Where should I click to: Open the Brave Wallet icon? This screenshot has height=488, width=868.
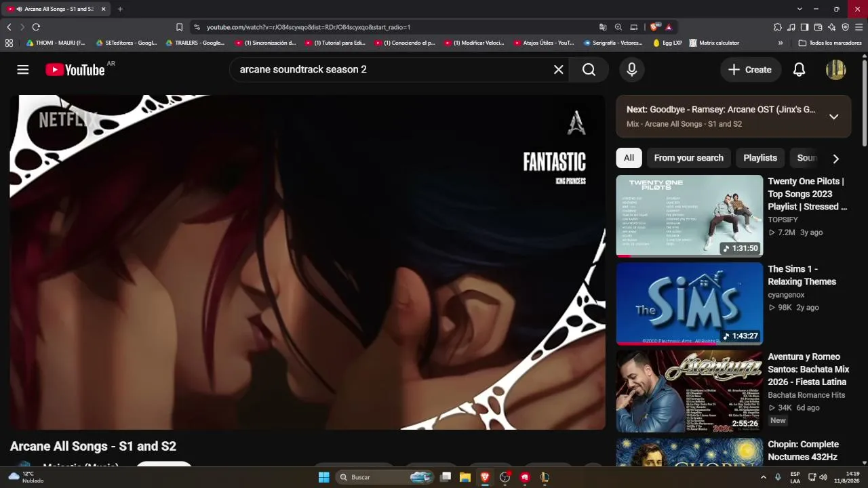818,27
